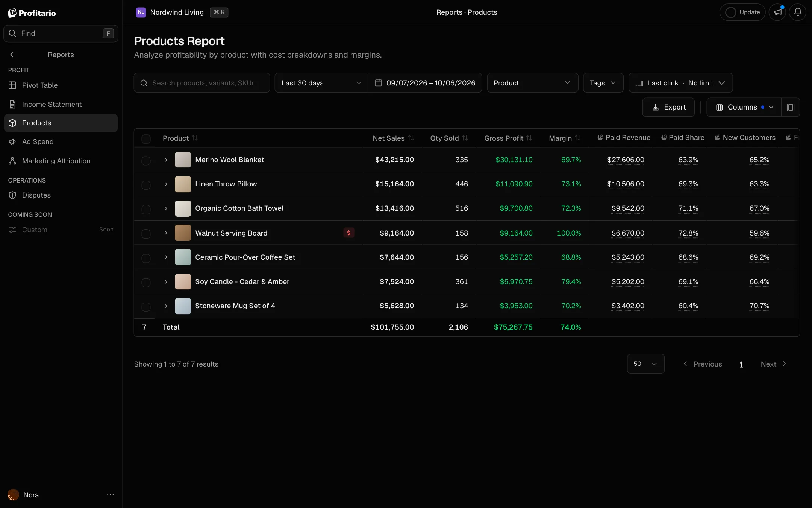Click the Profitario logo icon
The image size is (812, 508).
click(x=12, y=13)
